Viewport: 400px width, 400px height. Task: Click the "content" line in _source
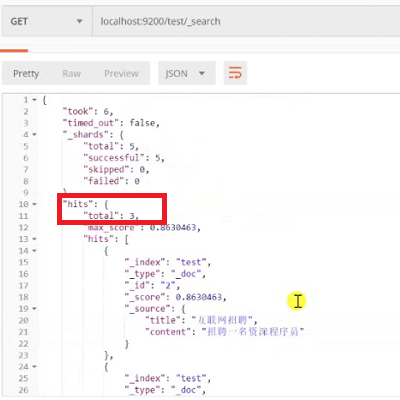[225, 332]
